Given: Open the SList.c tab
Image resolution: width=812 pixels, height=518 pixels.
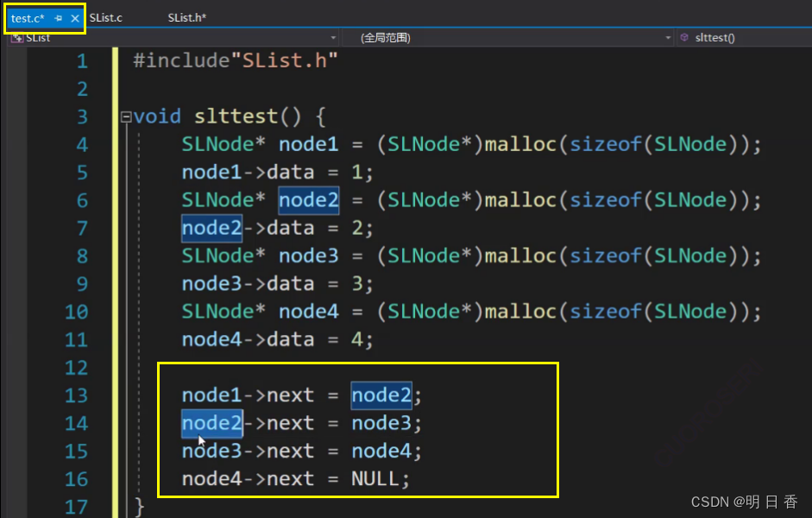Looking at the screenshot, I should click(x=105, y=17).
